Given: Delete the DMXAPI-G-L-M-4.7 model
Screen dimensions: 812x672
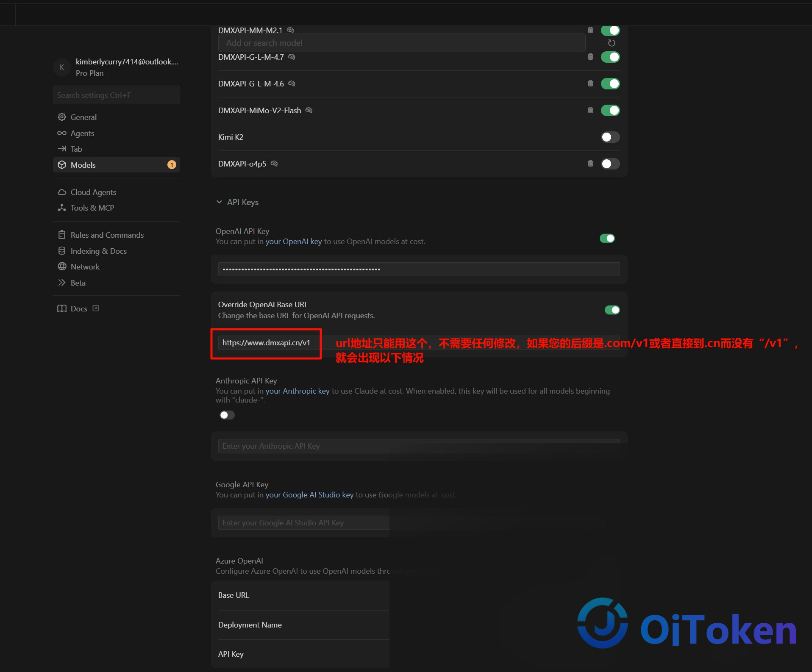Looking at the screenshot, I should (x=590, y=57).
